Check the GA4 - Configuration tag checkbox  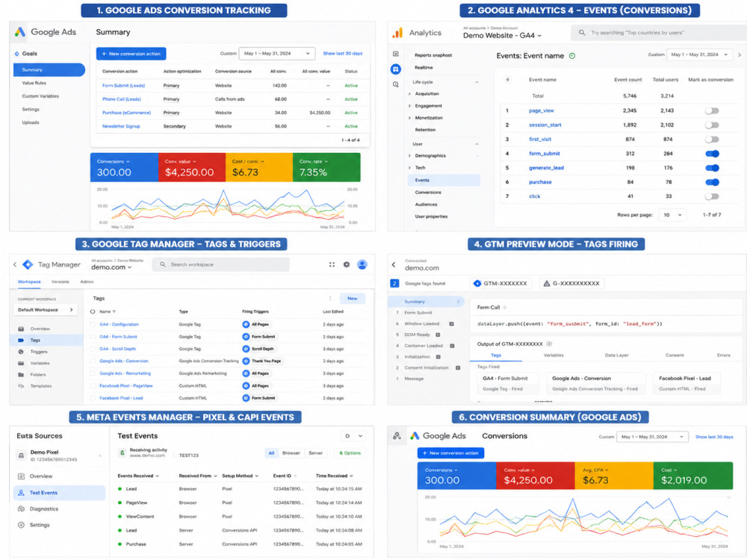[93, 325]
